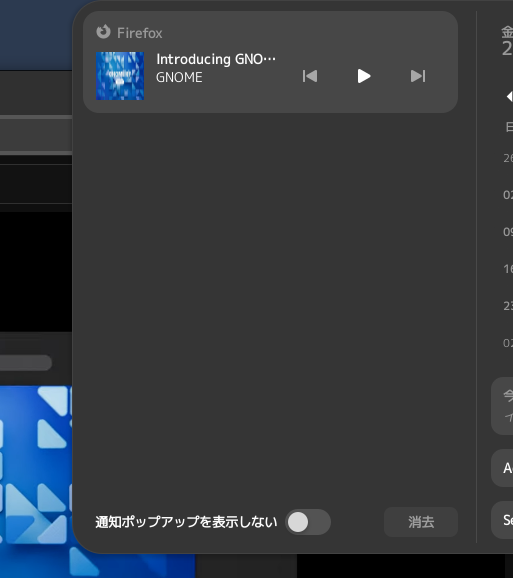The image size is (513, 578).
Task: Select calendar date 23 in the calendar
Action: click(508, 306)
